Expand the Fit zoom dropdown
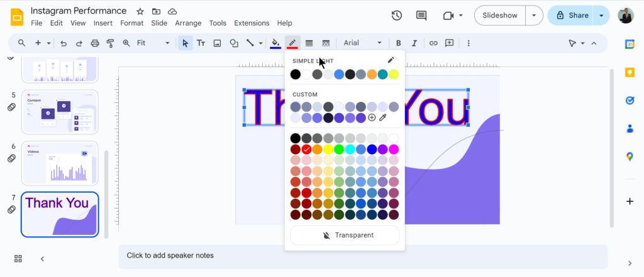This screenshot has height=277, width=644. coord(153,43)
